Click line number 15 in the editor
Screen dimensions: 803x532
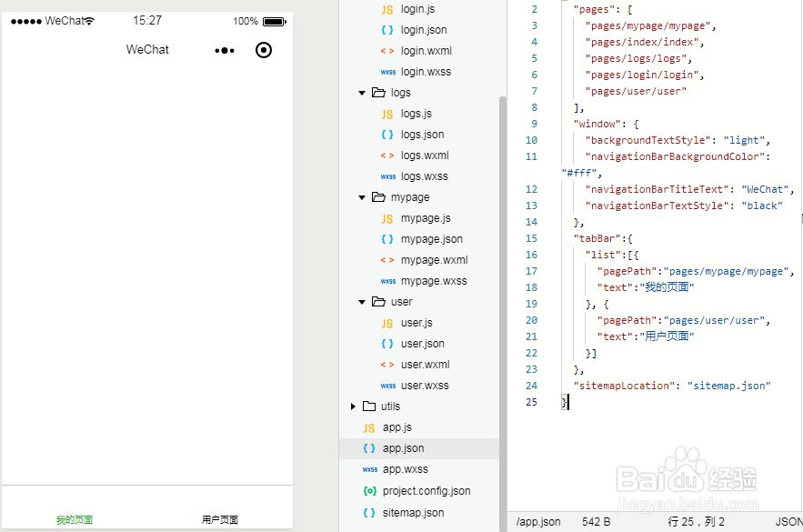[x=531, y=238]
